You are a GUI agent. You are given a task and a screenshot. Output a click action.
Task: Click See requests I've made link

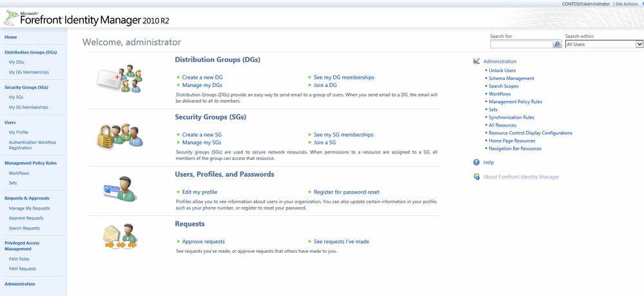click(x=341, y=241)
